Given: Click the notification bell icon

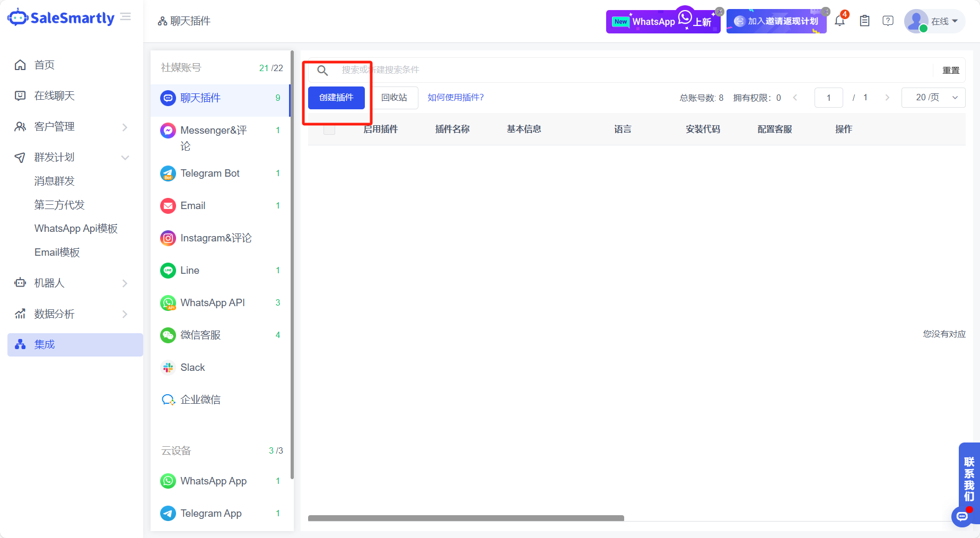Looking at the screenshot, I should click(x=839, y=21).
